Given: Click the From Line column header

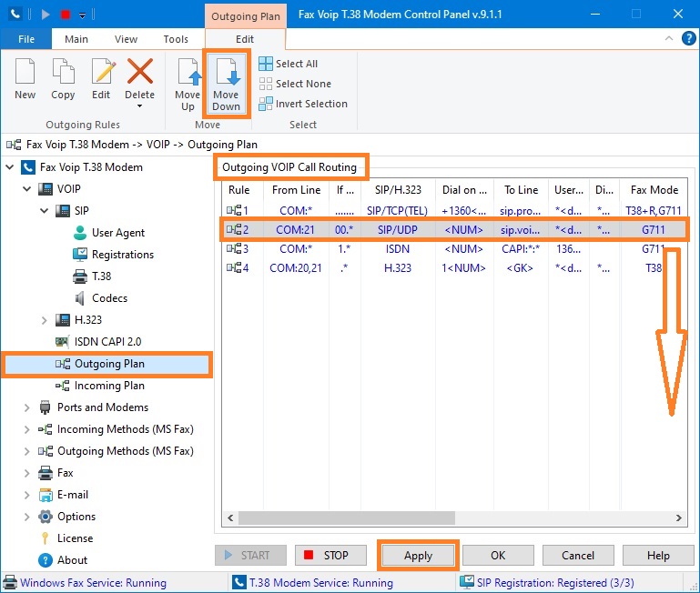Looking at the screenshot, I should click(296, 190).
